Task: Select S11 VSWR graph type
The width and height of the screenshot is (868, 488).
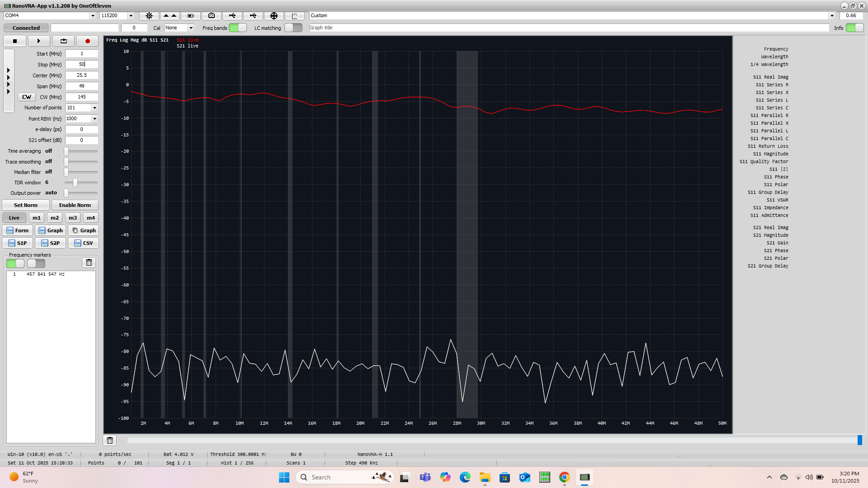Action: tap(777, 200)
